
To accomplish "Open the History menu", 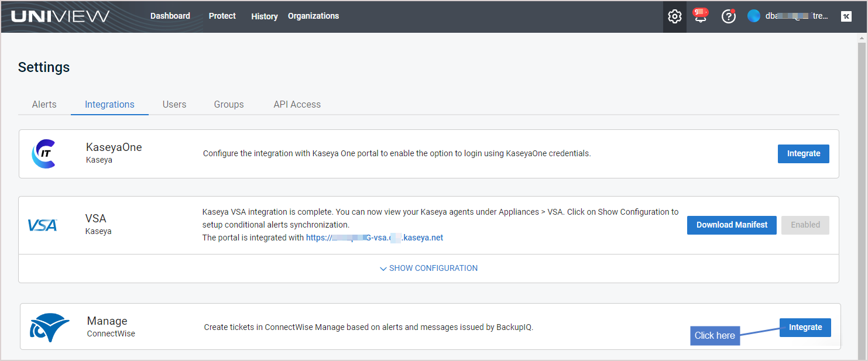I will (x=265, y=16).
